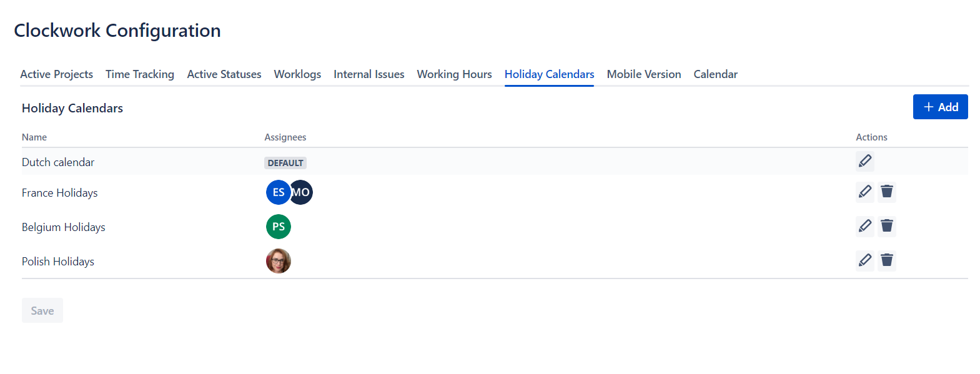Screen dimensions: 980x374
Task: Edit the Polish Holidays calendar
Action: tap(865, 260)
